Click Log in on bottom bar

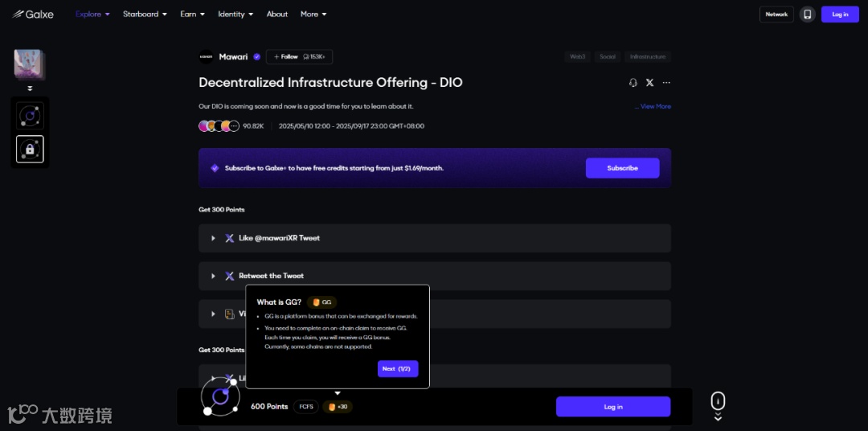tap(613, 407)
